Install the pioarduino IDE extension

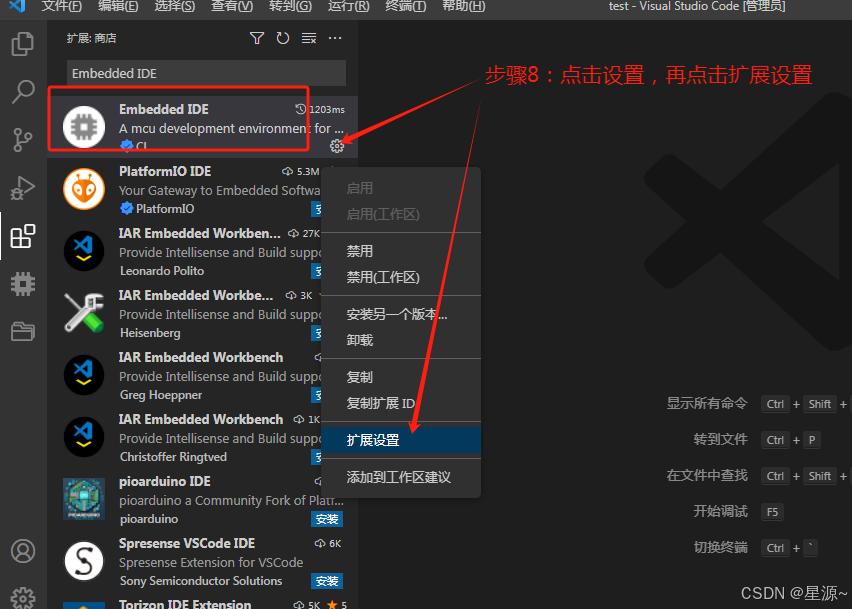tap(326, 519)
